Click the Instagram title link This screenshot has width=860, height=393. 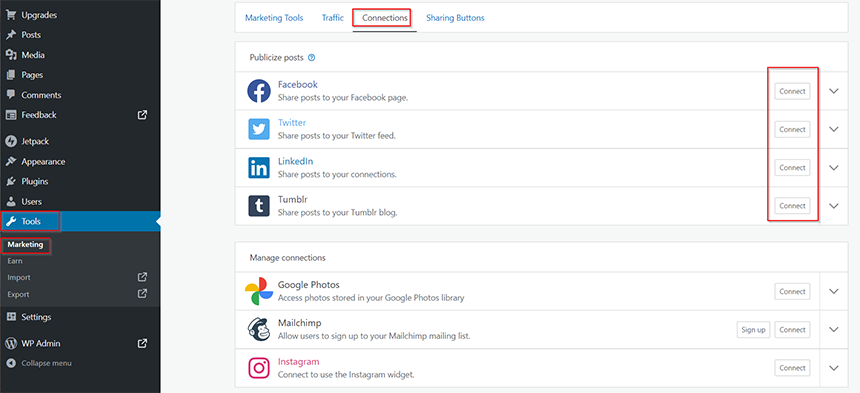point(298,362)
